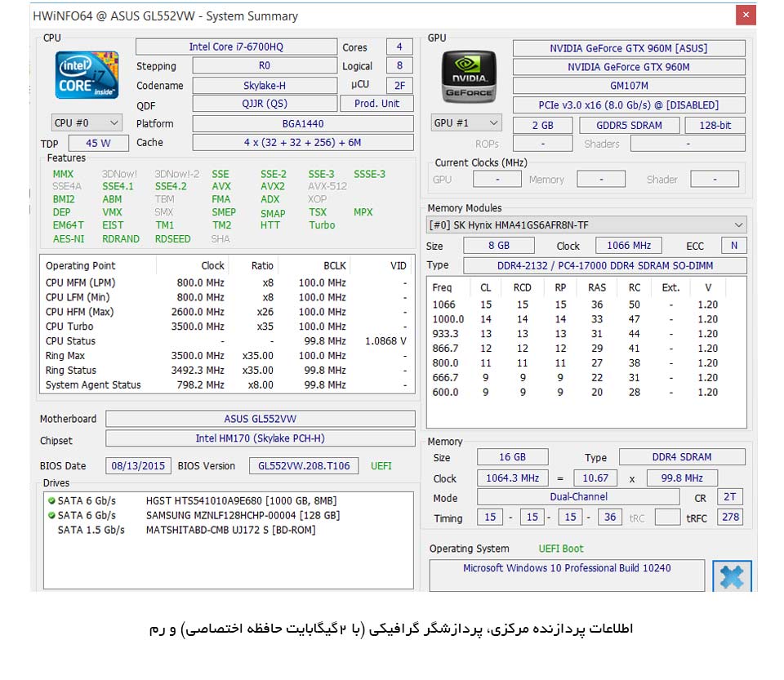The width and height of the screenshot is (784, 680).
Task: Click the PCIe v3.0 x16 bus field
Action: tap(629, 105)
